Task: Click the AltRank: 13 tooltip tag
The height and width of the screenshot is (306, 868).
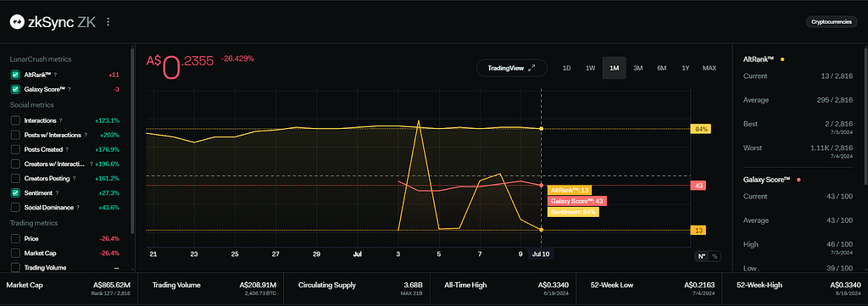Action: (x=569, y=191)
